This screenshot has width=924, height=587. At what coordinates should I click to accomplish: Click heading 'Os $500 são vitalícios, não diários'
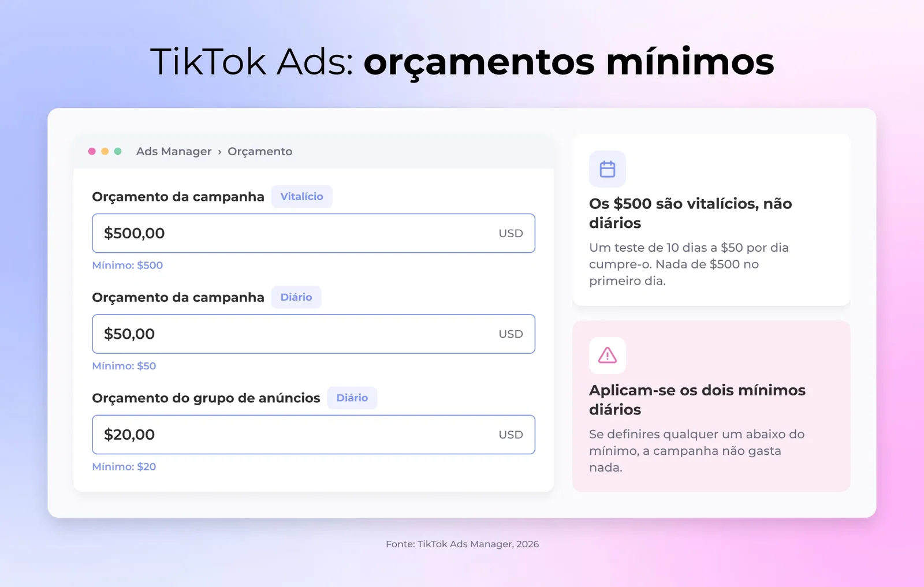pyautogui.click(x=690, y=213)
